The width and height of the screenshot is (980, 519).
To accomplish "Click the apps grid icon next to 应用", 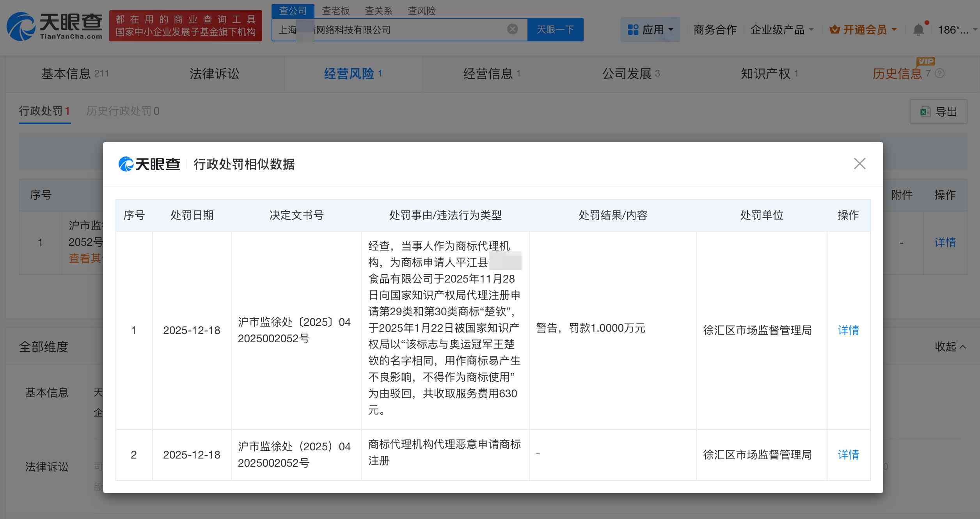I will click(x=632, y=29).
